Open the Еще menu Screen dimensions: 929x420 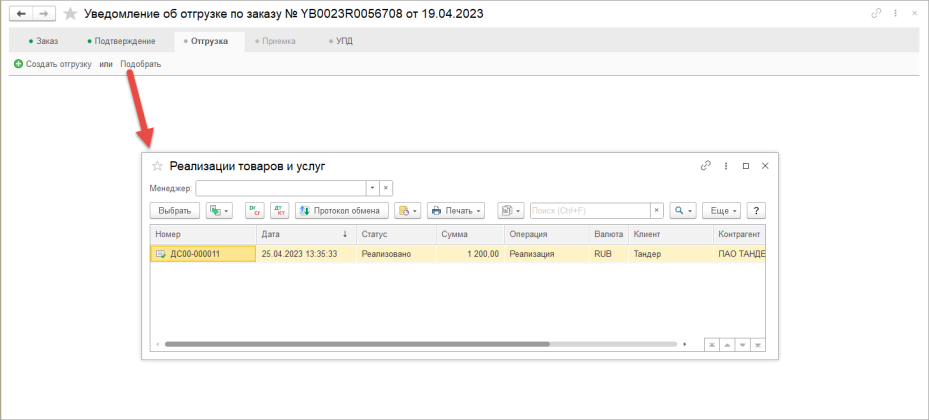coord(722,210)
